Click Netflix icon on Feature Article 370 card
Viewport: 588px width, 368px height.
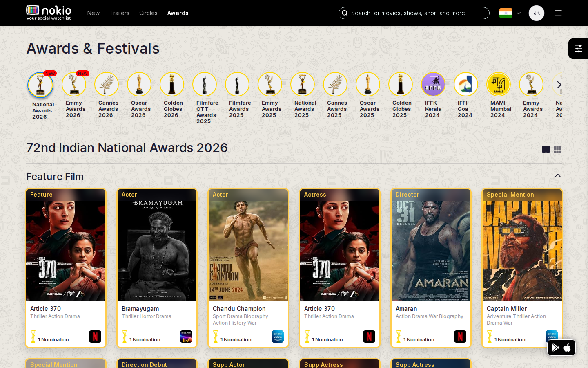click(95, 337)
